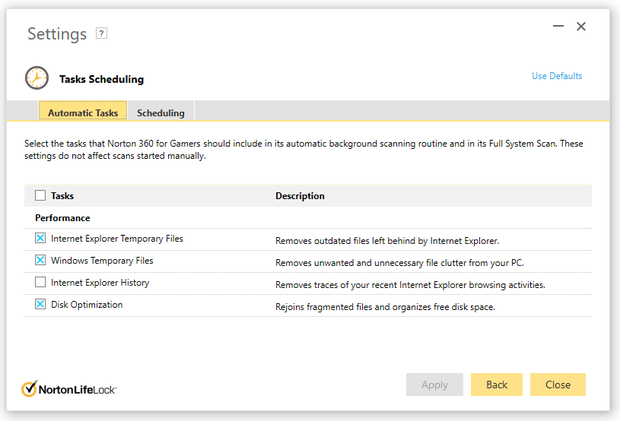Click the Use Defaults link
Image resolution: width=620 pixels, height=421 pixels.
pos(556,76)
